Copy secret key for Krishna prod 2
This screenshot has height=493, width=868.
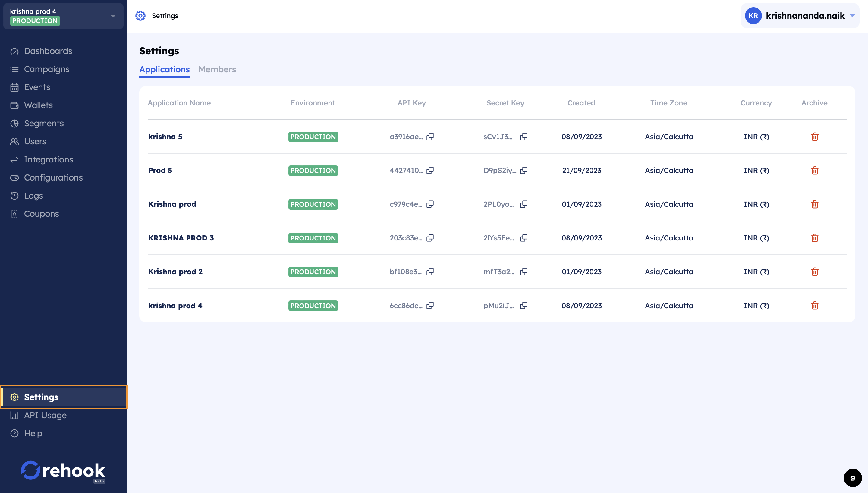point(524,272)
